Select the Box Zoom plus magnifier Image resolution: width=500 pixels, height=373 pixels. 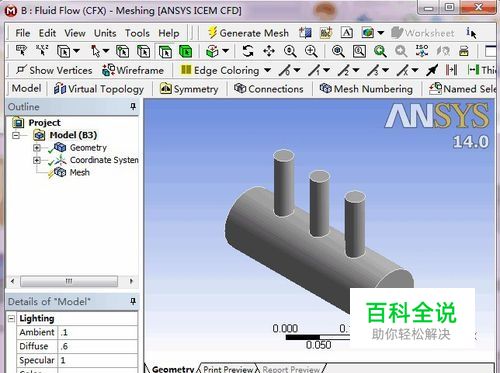point(311,51)
